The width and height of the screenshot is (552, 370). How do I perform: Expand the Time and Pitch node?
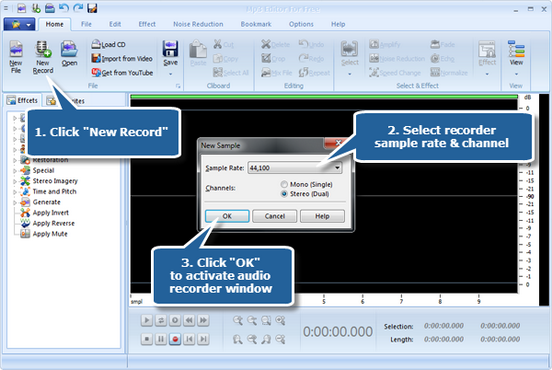point(15,192)
